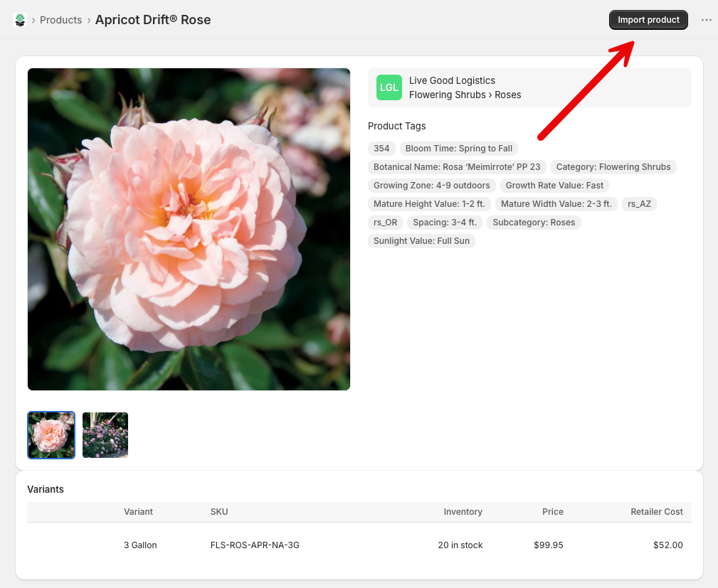718x588 pixels.
Task: Click the Product Tags heading
Action: 396,126
